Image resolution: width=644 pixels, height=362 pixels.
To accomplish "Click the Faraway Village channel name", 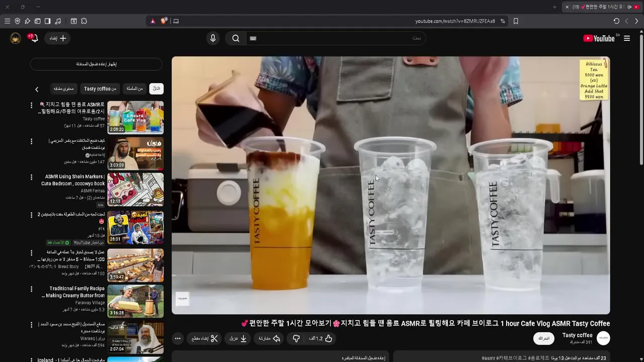I will pos(90,303).
